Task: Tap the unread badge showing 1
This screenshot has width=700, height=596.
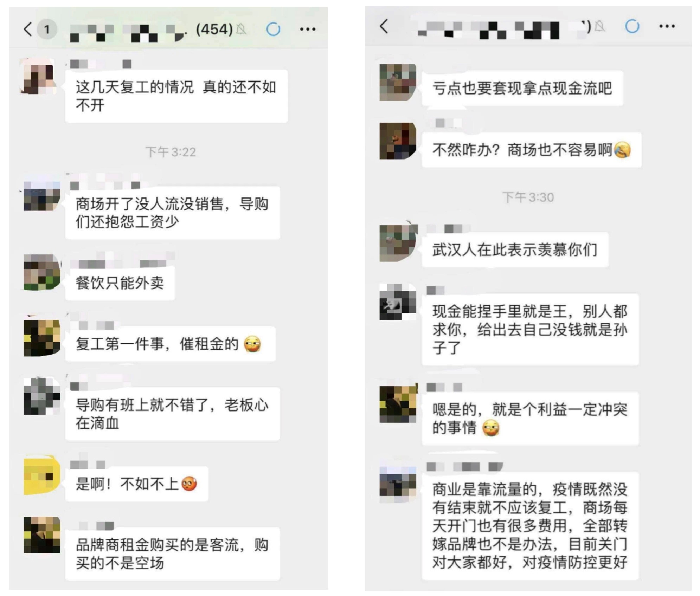Action: [47, 29]
